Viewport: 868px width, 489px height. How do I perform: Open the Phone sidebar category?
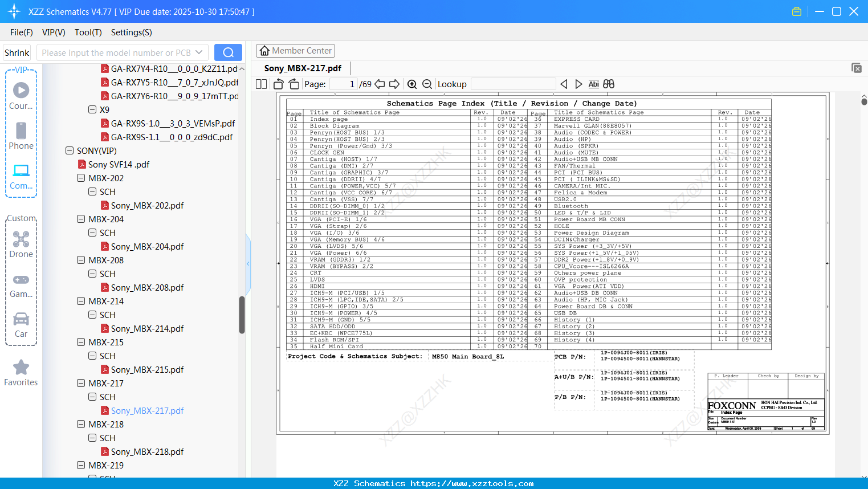[x=21, y=136]
